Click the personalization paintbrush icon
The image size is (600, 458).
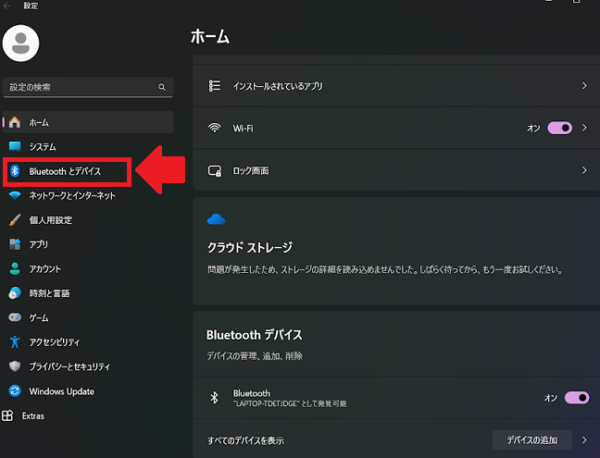point(15,220)
